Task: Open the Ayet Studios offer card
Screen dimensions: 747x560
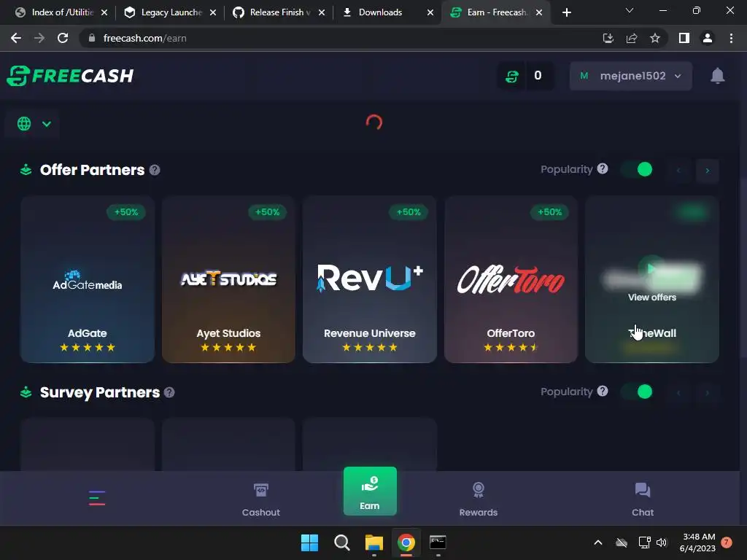Action: pyautogui.click(x=228, y=279)
